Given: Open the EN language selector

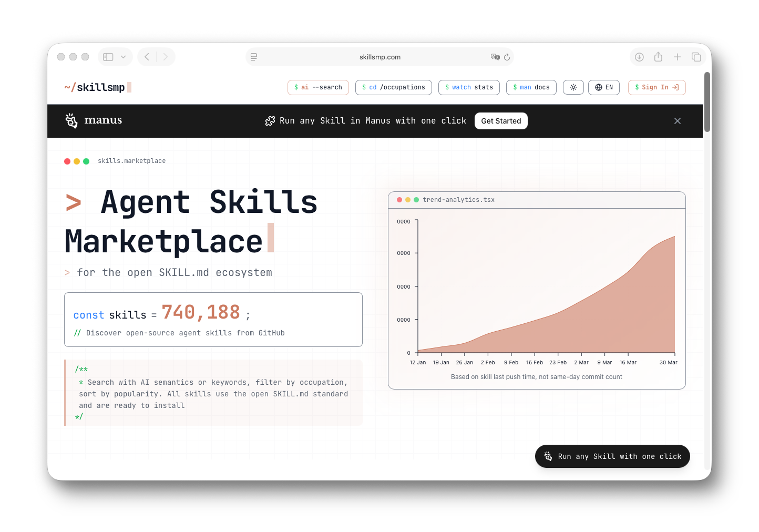Looking at the screenshot, I should [604, 87].
